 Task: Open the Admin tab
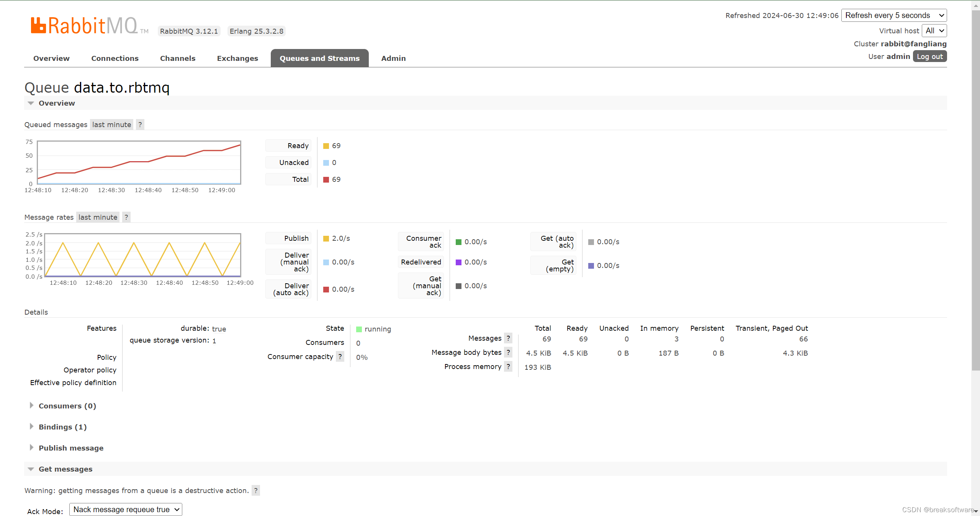pyautogui.click(x=393, y=58)
